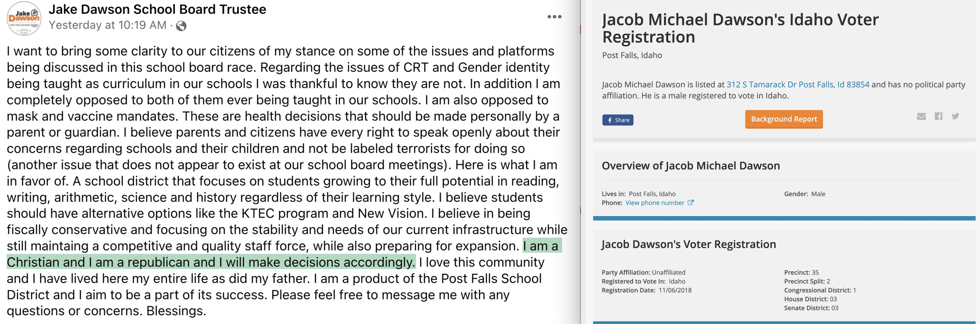Open the 312 S Tamarack Dr address link

coord(798,84)
